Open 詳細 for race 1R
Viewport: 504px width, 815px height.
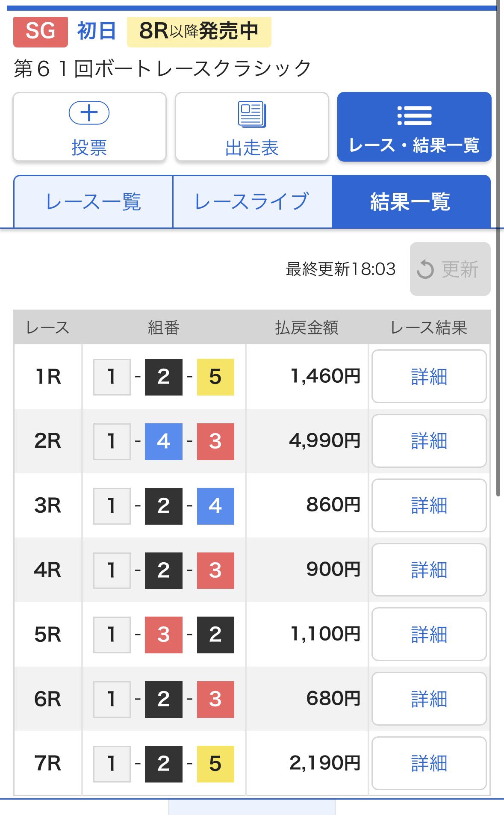click(x=429, y=377)
